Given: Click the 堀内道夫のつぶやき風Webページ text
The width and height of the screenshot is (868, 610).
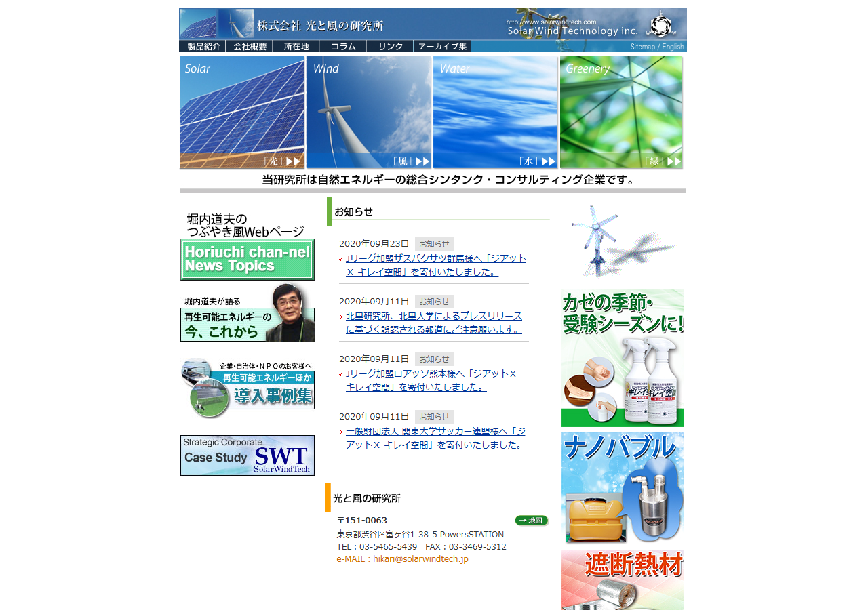Looking at the screenshot, I should click(x=245, y=226).
